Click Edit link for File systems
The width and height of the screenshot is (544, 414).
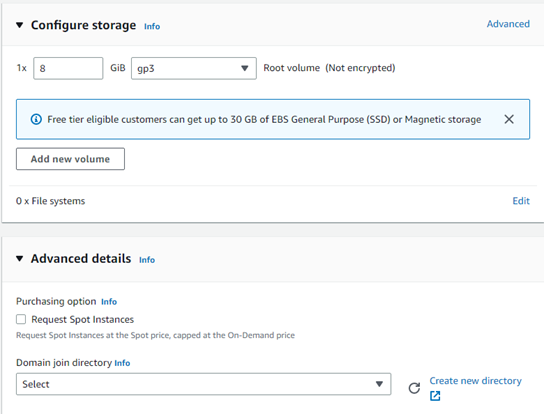(x=521, y=201)
